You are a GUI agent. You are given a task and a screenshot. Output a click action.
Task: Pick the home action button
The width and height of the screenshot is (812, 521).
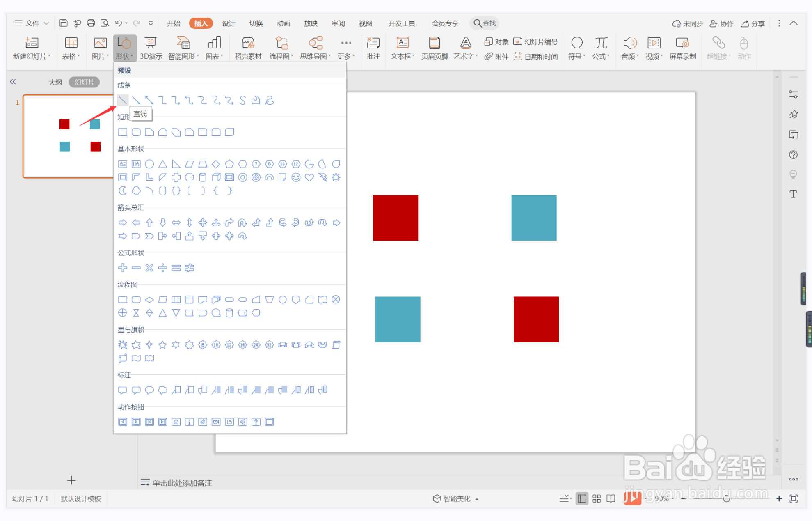(x=176, y=422)
